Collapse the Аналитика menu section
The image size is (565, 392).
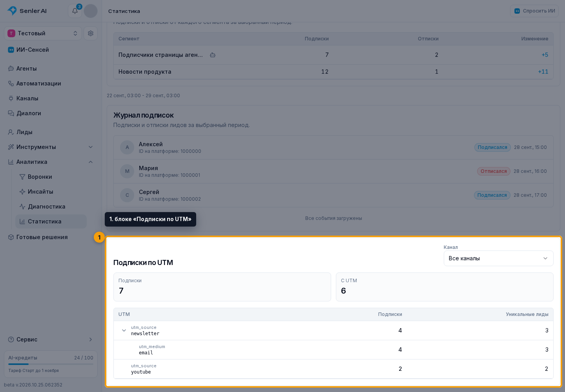[91, 162]
